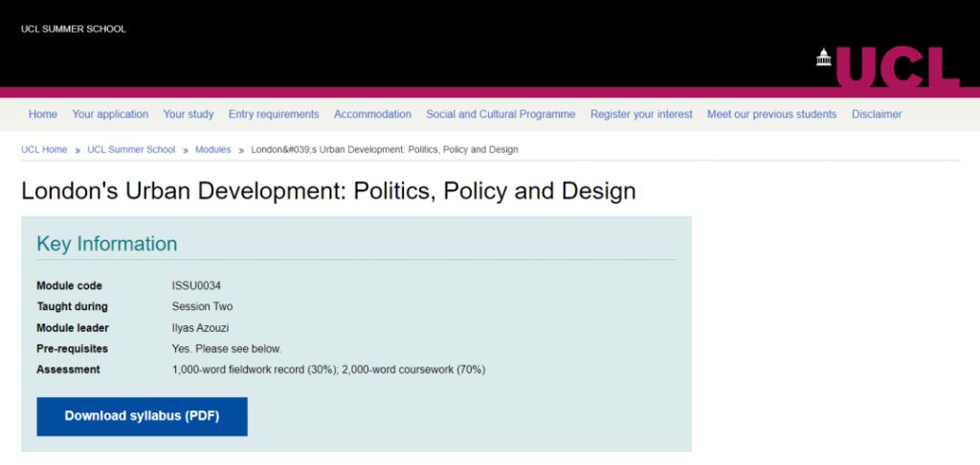
Task: Follow the UCL Summer School breadcrumb
Action: (x=131, y=149)
